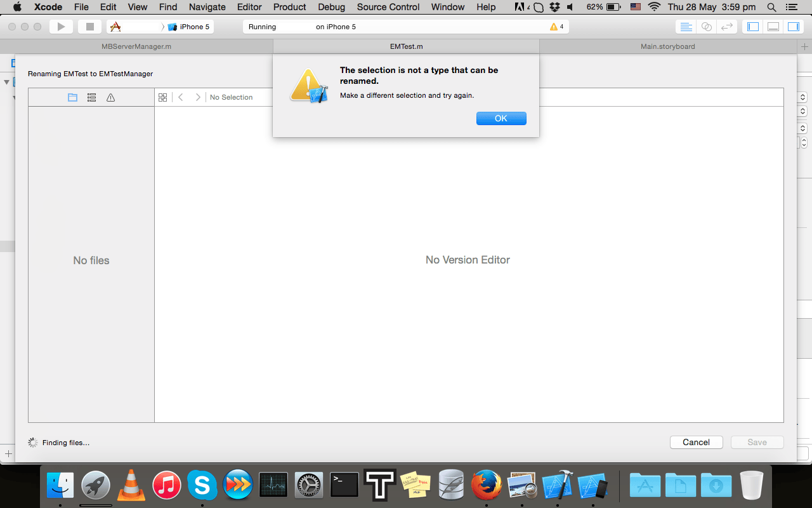812x508 pixels.
Task: Open the scheme selector app icon
Action: coord(115,27)
